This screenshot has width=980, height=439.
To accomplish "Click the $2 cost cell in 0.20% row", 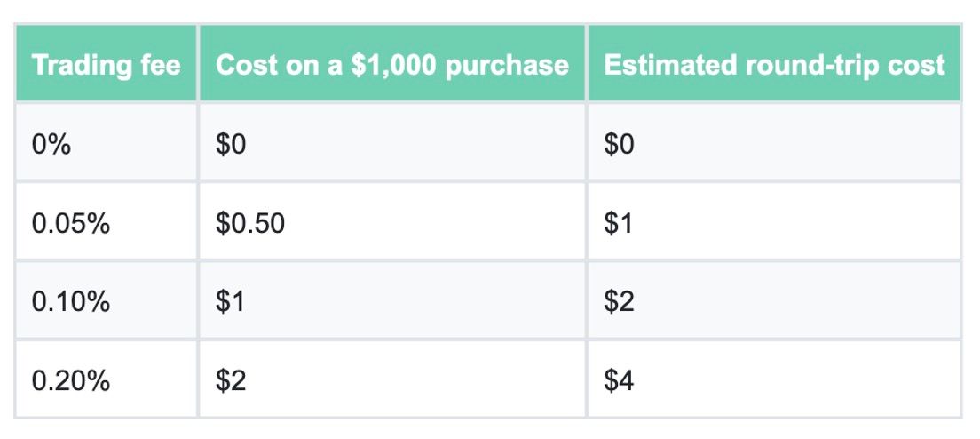I will (x=392, y=379).
